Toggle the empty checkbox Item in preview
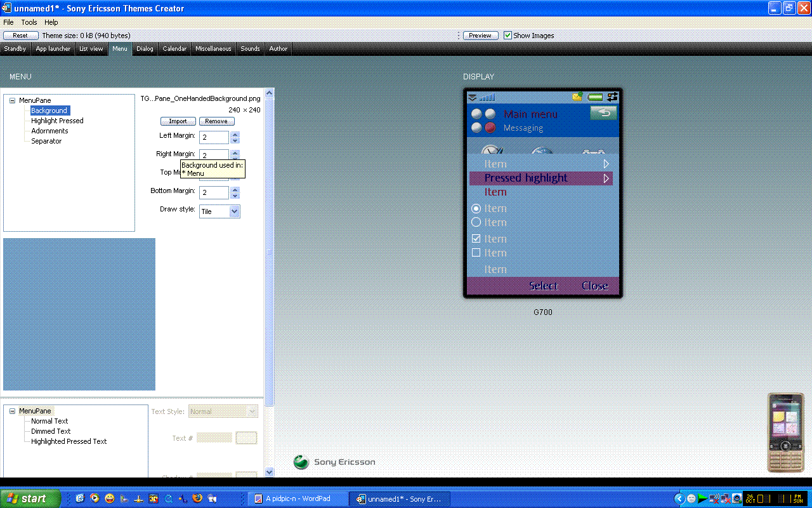This screenshot has height=508, width=812. pyautogui.click(x=476, y=253)
